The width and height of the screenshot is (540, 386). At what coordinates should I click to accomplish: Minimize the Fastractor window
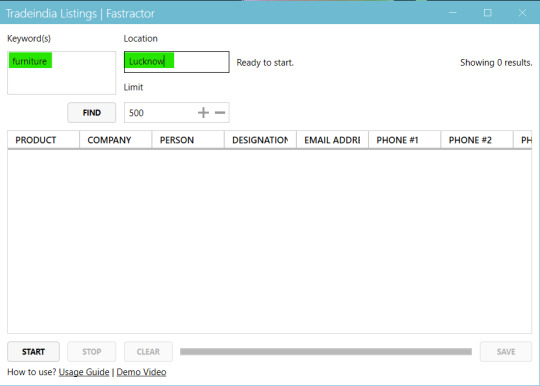[453, 13]
